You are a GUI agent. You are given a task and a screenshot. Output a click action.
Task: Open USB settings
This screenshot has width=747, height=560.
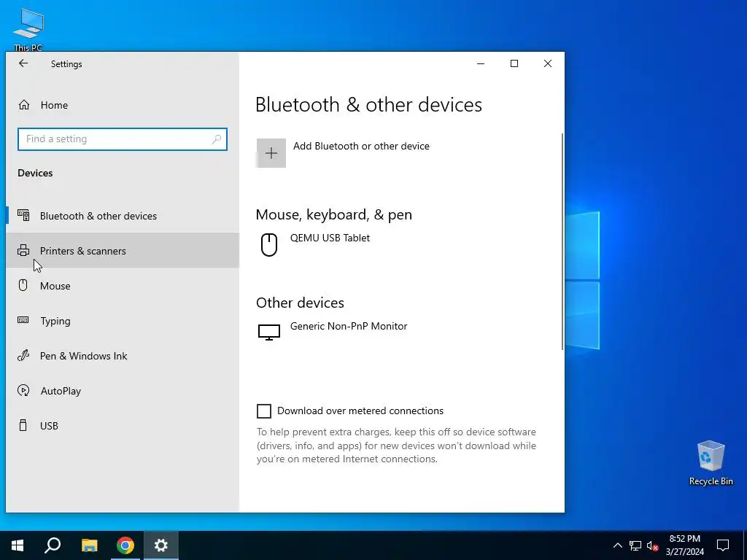pyautogui.click(x=122, y=426)
